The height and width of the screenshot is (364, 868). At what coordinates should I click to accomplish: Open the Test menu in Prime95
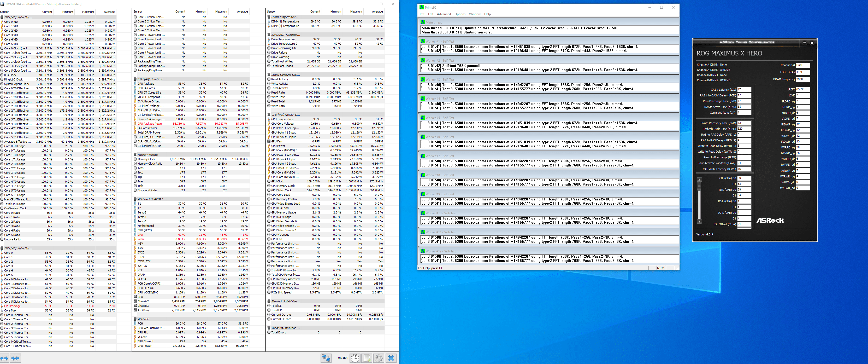pos(422,14)
